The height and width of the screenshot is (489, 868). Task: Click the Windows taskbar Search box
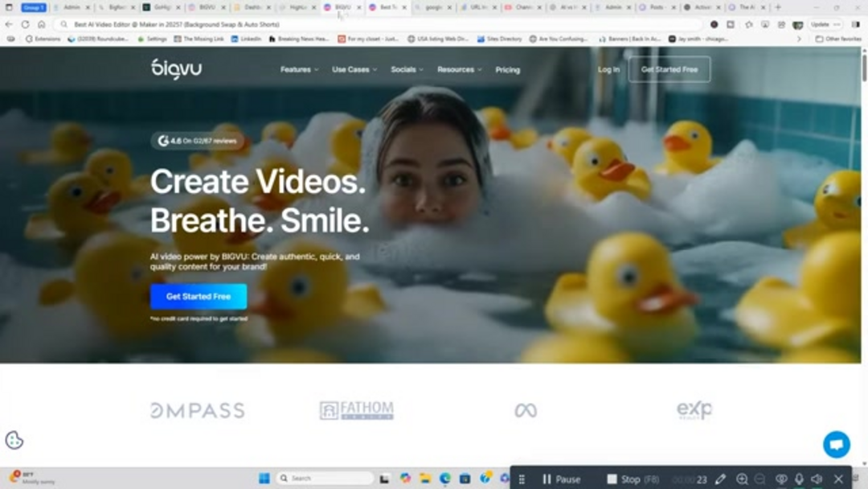point(325,479)
